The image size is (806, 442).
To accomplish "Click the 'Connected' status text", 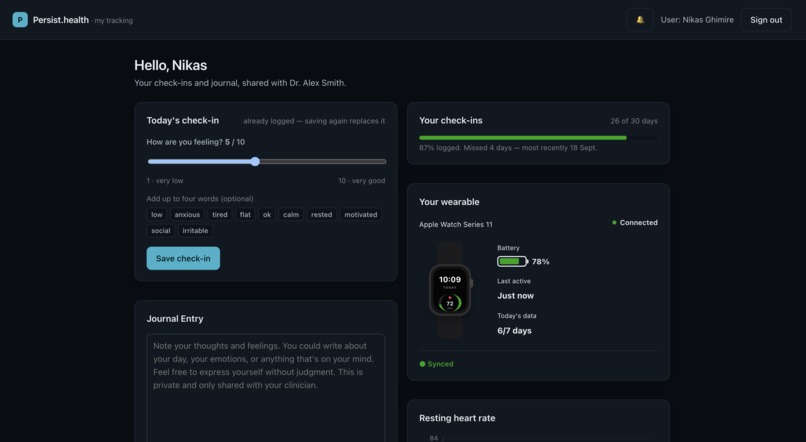I will [x=638, y=223].
